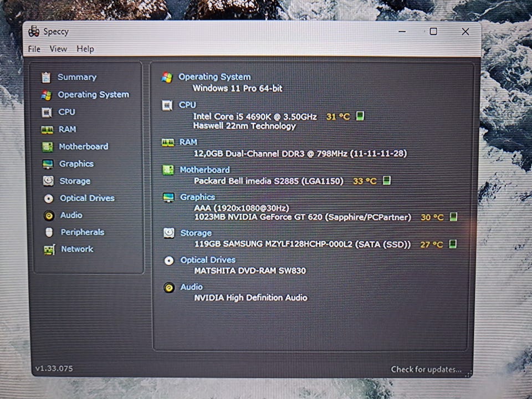
Task: Open the Operating System section in sidebar
Action: point(93,94)
